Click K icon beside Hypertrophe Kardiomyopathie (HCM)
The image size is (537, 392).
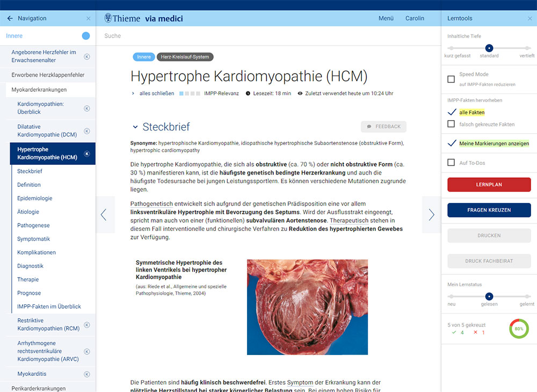pyautogui.click(x=87, y=154)
